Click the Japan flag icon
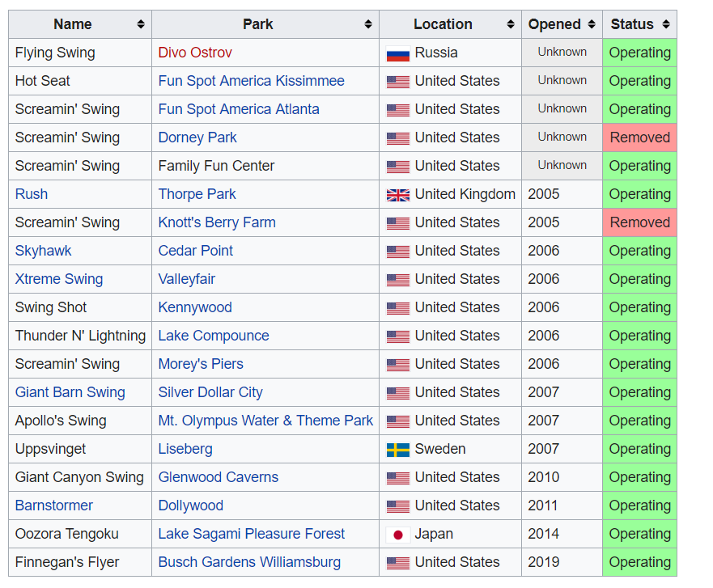 (398, 535)
